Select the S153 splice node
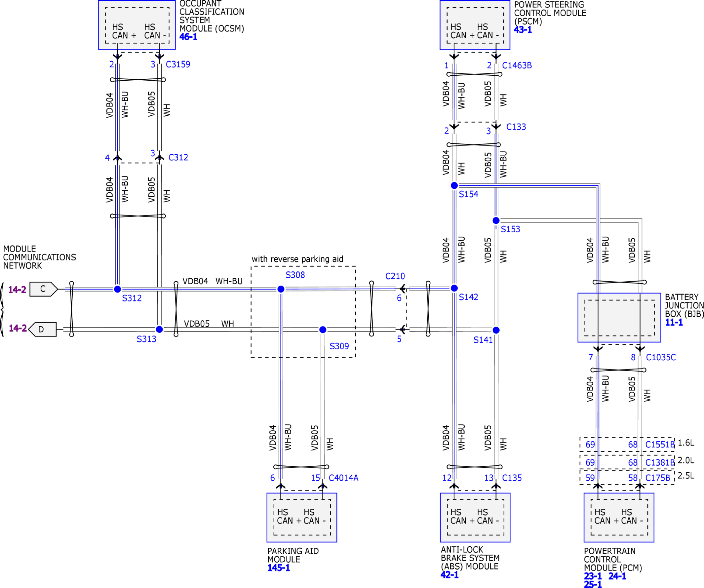 pos(496,220)
